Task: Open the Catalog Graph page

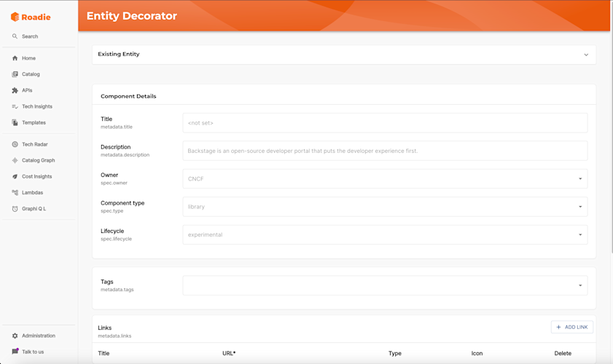Action: click(39, 160)
